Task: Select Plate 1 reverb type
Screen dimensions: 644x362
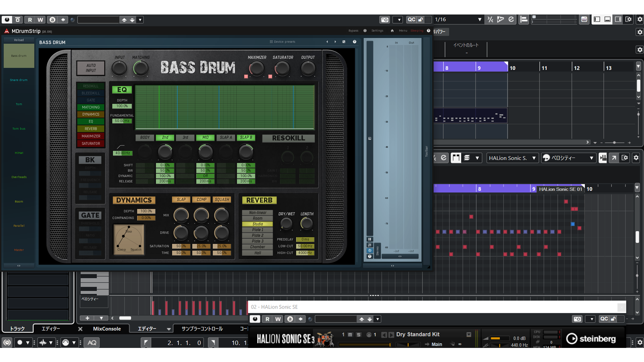Action: click(x=258, y=230)
